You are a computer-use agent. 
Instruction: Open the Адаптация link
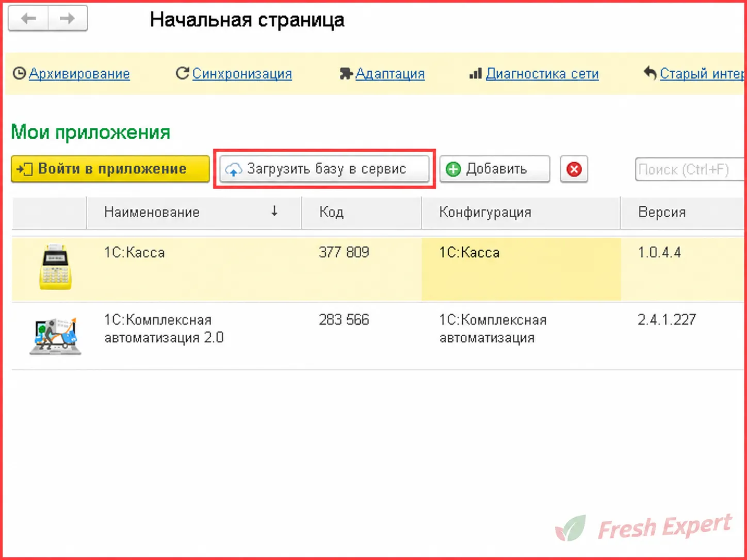[390, 74]
